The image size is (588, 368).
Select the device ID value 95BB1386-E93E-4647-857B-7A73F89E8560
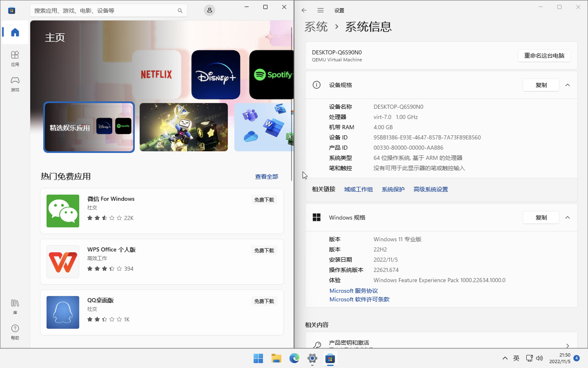(427, 138)
